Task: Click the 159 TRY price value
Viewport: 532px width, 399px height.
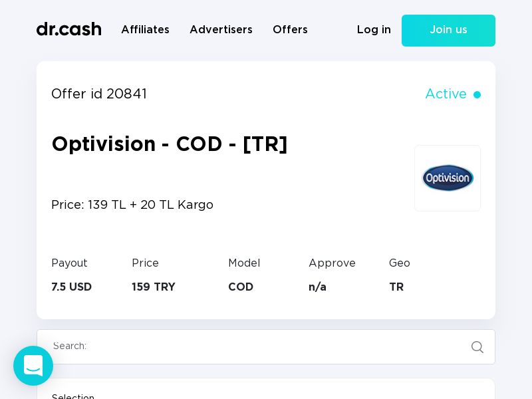Action: click(154, 287)
